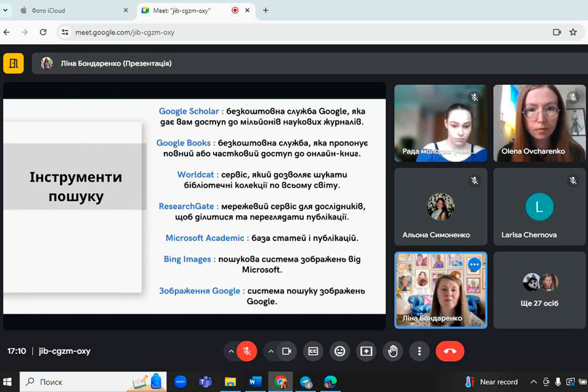The width and height of the screenshot is (588, 392).
Task: Select the Larisa Chernova participant tile
Action: (539, 206)
